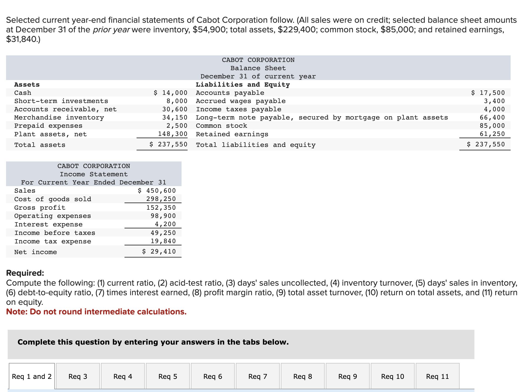Switch to the Req 6 tab

(x=213, y=376)
